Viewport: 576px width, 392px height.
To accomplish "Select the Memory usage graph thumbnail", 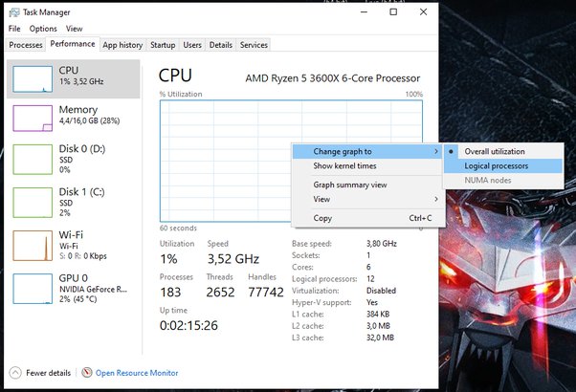I will point(32,118).
